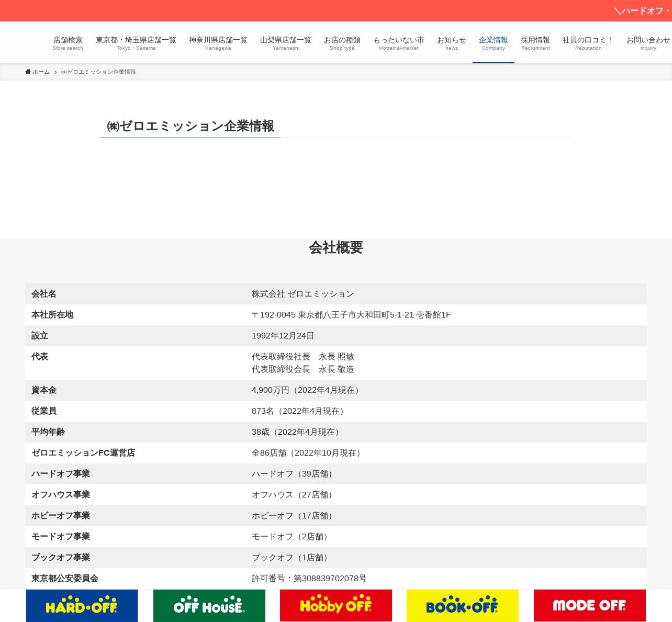The width and height of the screenshot is (672, 622).
Task: Select the value 全86店舗（2022年10月現在）
Action: point(308,453)
